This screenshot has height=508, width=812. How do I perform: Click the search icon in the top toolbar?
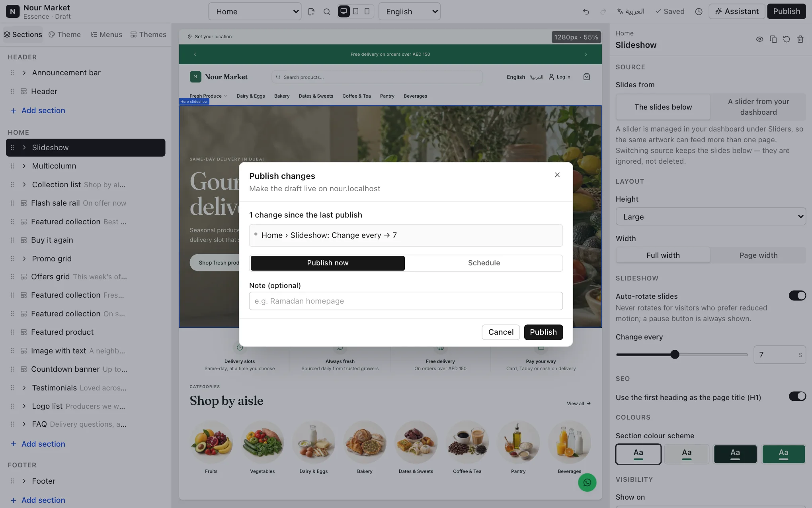[x=327, y=12]
